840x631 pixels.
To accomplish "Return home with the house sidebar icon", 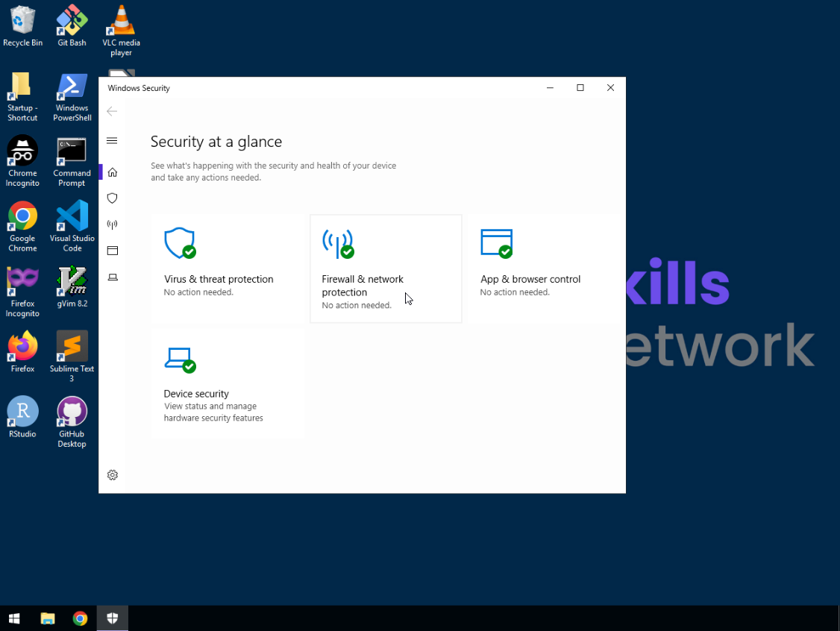I will pos(112,172).
